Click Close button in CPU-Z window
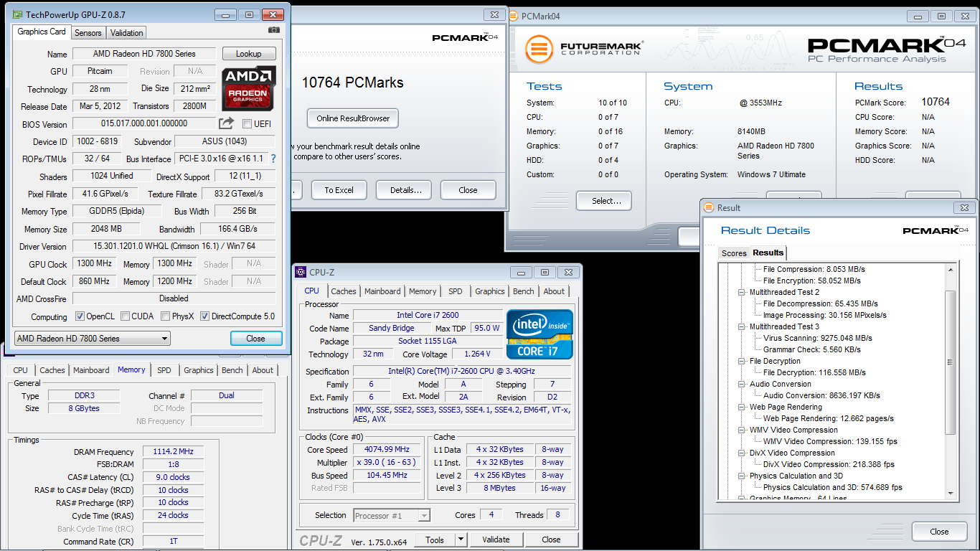This screenshot has height=551, width=980. [551, 540]
